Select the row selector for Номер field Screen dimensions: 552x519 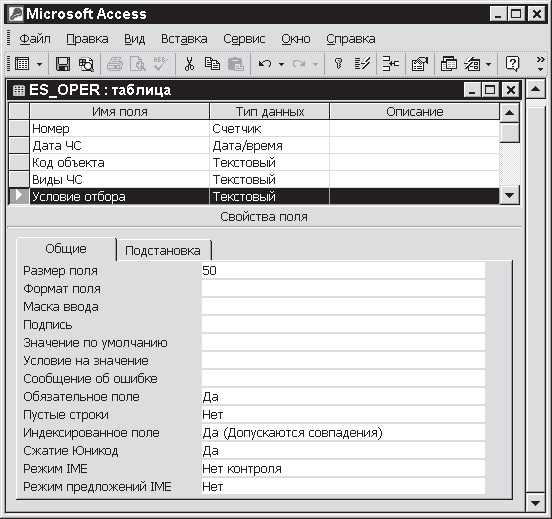pos(19,129)
